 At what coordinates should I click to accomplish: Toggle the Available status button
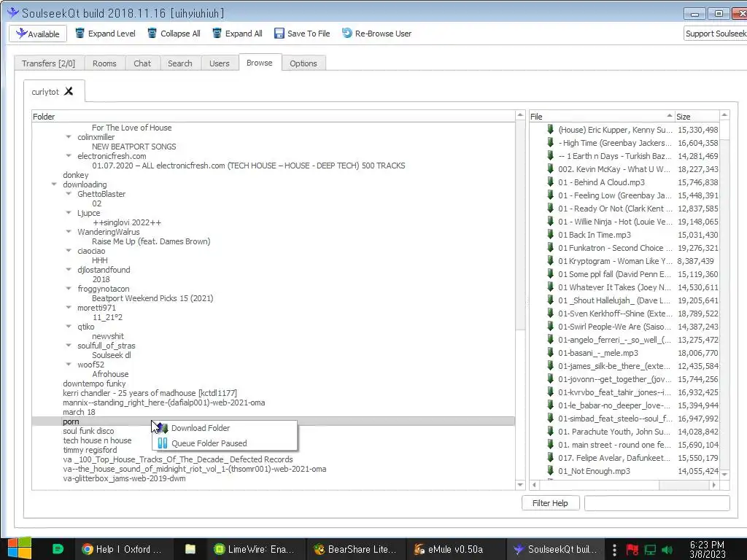coord(38,34)
